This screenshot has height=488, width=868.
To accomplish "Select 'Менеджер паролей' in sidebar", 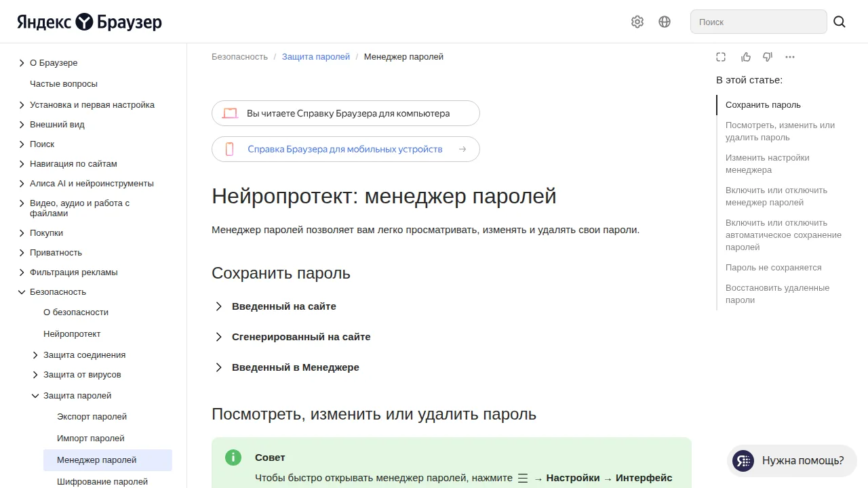I will 108,460.
